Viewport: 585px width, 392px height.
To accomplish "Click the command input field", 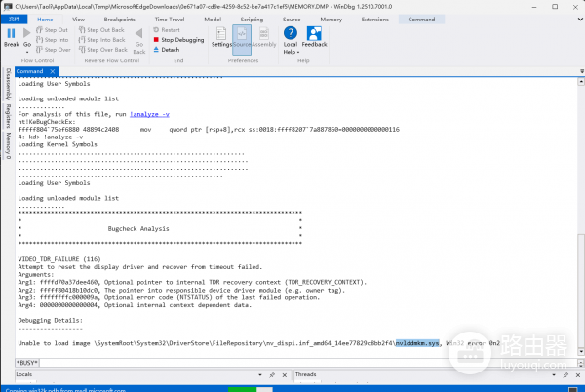I will (x=308, y=363).
